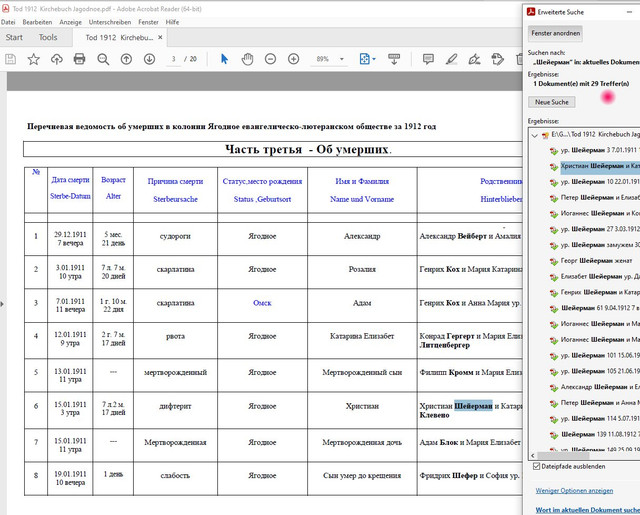The width and height of the screenshot is (640, 515).
Task: Add a comment with speech bubble icon
Action: tap(428, 59)
